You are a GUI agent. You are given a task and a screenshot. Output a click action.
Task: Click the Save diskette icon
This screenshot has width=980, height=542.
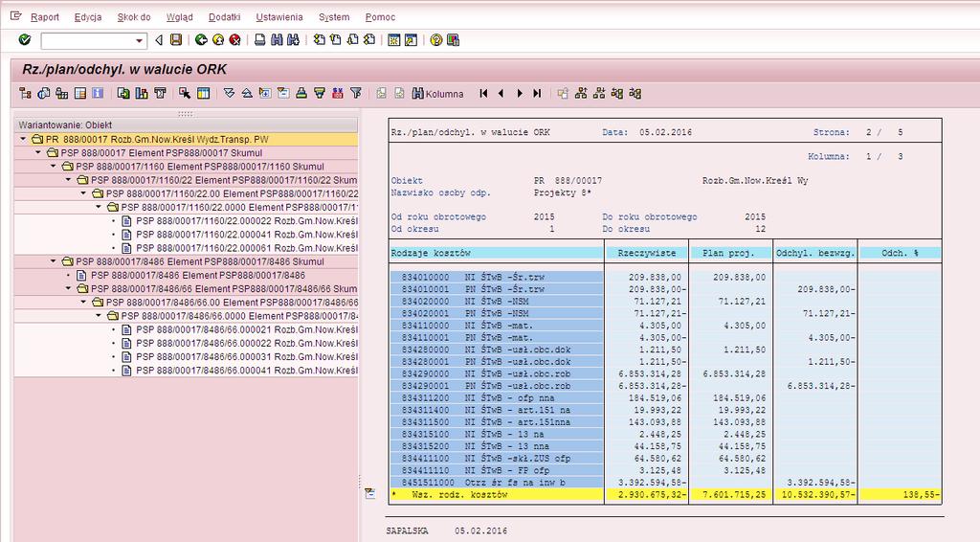pos(176,40)
